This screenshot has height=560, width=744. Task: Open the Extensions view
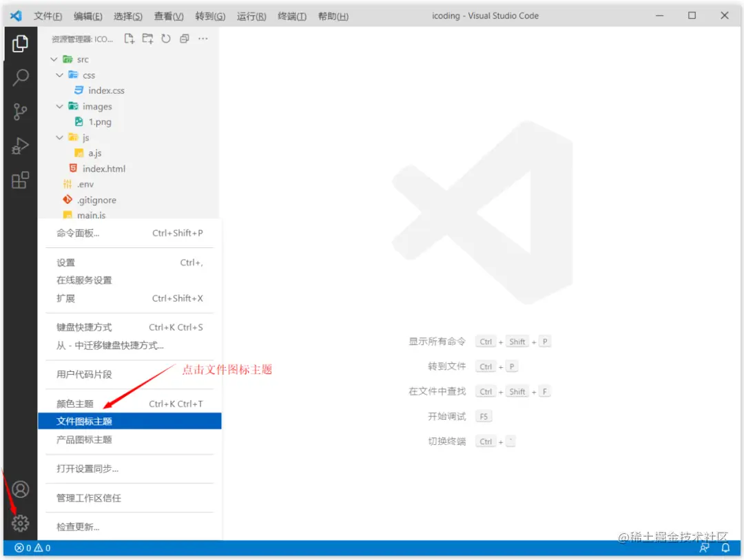(x=20, y=180)
